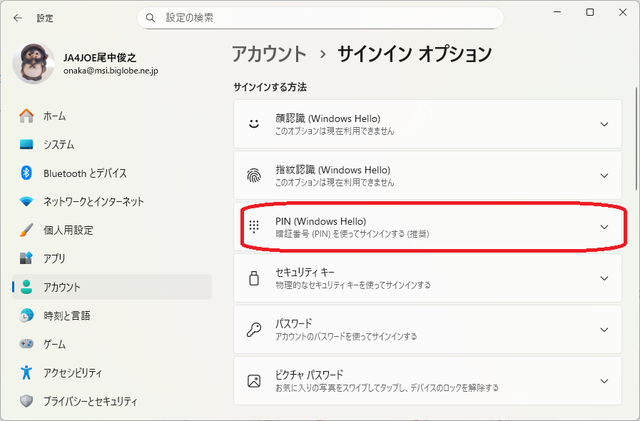Expand 顔認識 (Windows Hello) chevron
The image size is (640, 421).
(x=604, y=124)
